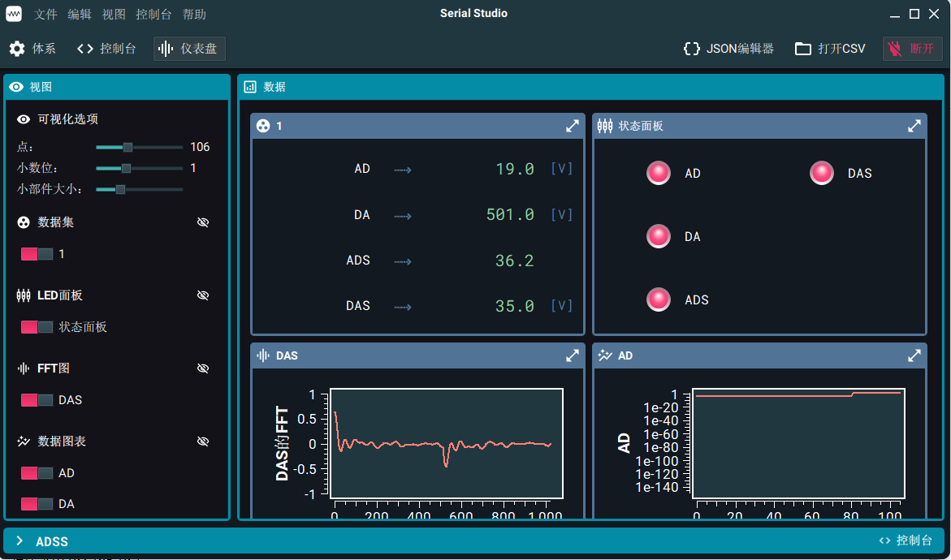Hide the FFT图 section via its eye icon
This screenshot has width=951, height=560.
203,368
